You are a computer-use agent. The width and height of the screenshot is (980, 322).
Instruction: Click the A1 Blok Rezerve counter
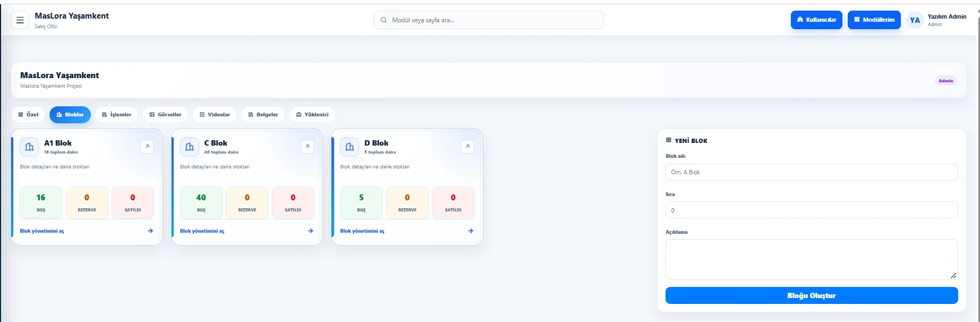pyautogui.click(x=87, y=202)
